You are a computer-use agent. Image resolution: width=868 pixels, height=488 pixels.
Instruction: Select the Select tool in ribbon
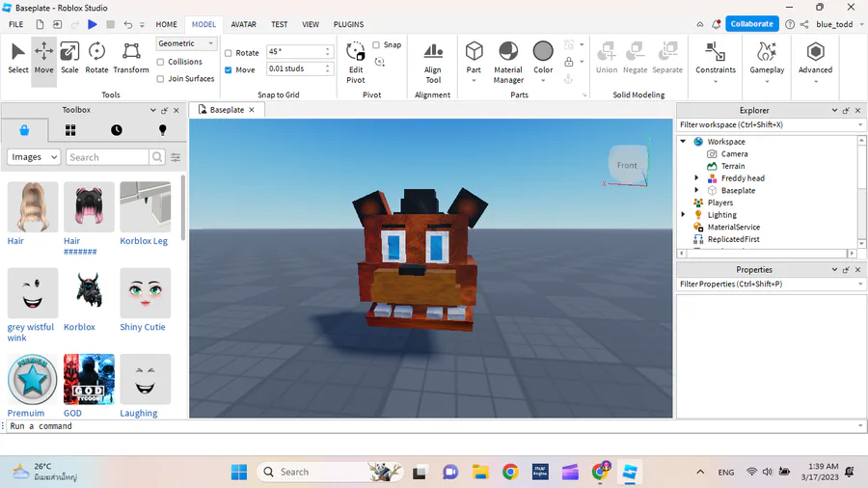17,58
